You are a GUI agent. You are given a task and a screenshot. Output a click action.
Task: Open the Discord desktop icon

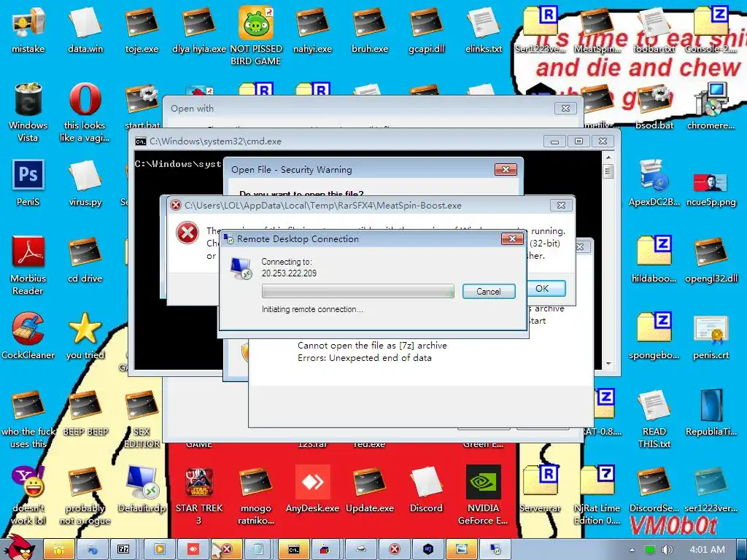[x=426, y=489]
